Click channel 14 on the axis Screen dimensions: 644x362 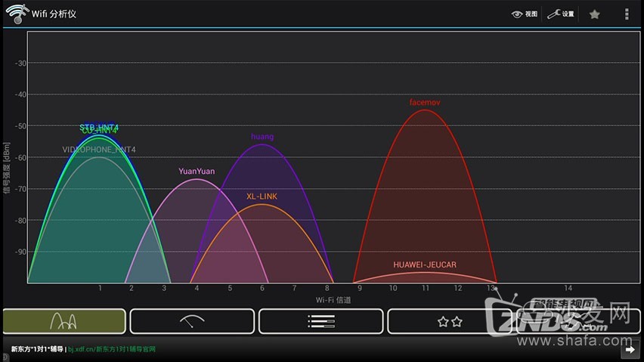(568, 288)
